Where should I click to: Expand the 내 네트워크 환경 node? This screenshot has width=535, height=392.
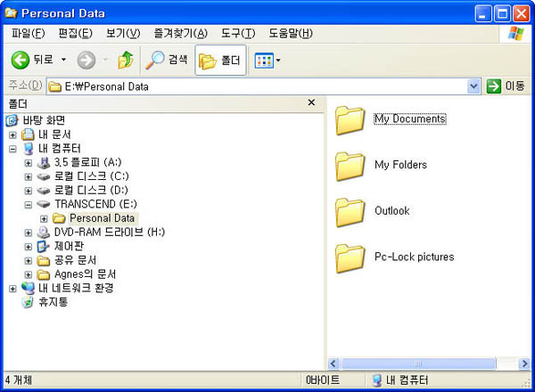click(x=12, y=289)
